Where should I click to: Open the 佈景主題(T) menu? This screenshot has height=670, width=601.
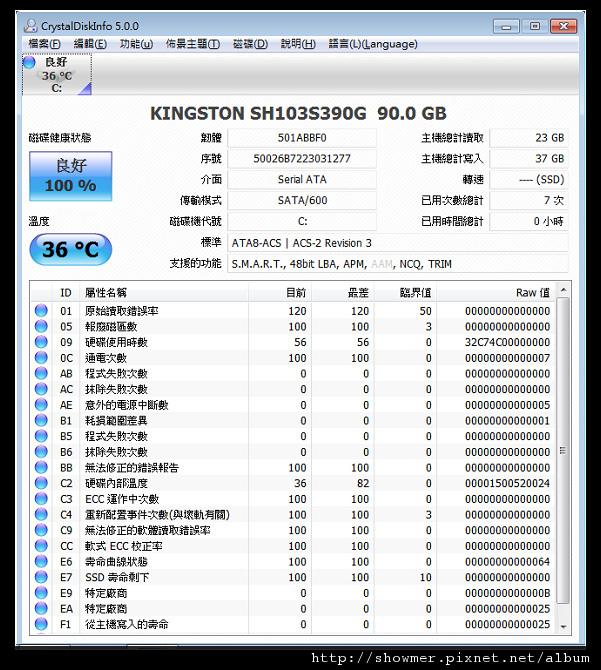pos(193,44)
